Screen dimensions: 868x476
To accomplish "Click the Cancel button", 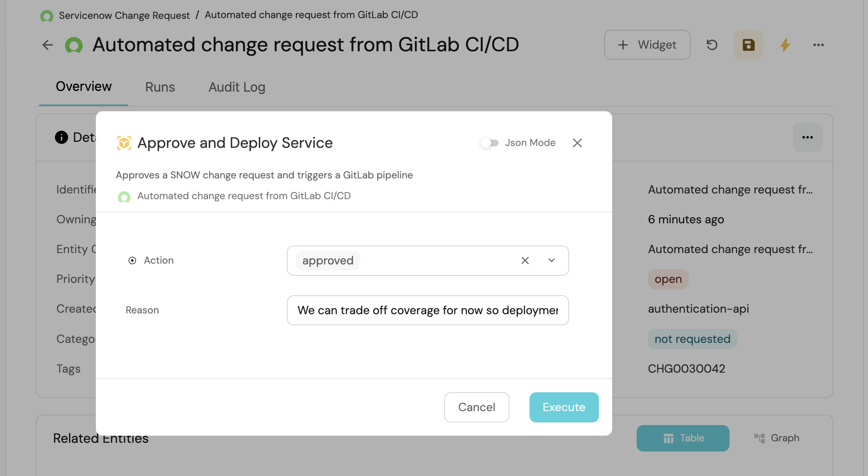I will [x=476, y=407].
